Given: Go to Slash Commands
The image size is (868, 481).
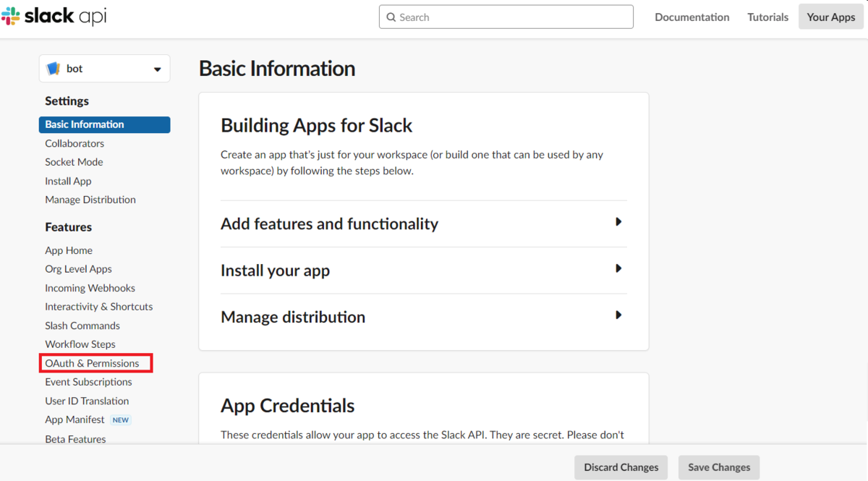Looking at the screenshot, I should click(x=82, y=325).
